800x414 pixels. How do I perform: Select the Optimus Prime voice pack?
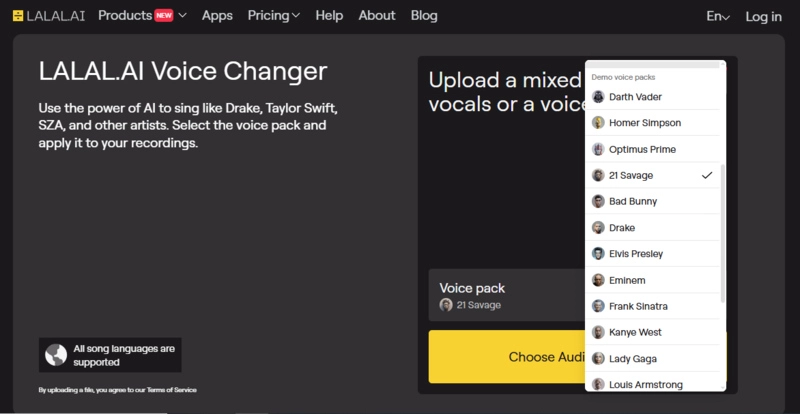click(653, 149)
